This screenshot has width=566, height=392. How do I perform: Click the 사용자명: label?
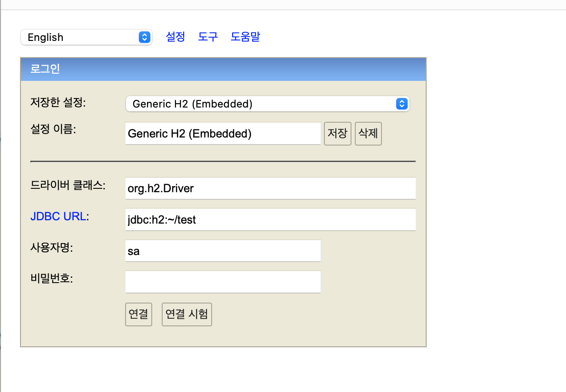click(x=52, y=248)
